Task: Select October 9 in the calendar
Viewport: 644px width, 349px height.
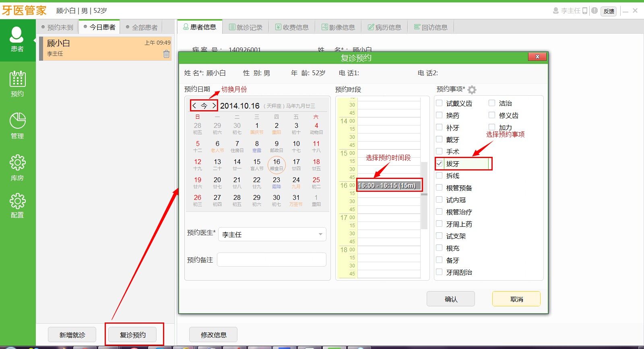Action: tap(277, 146)
